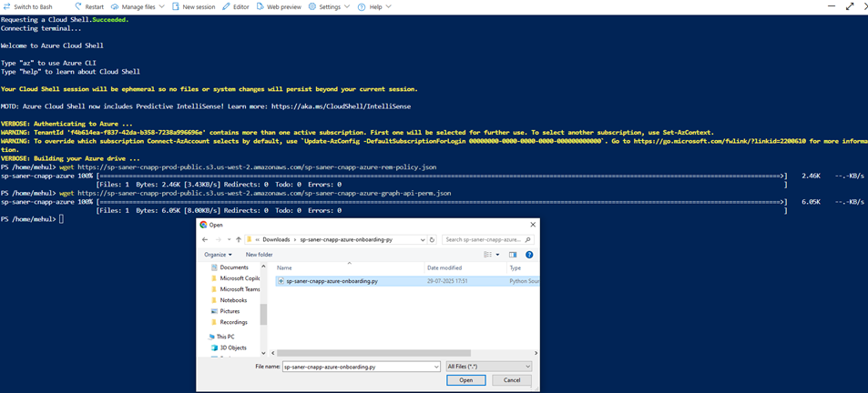Image resolution: width=868 pixels, height=393 pixels.
Task: Open dialog help with blue question icon
Action: [528, 254]
